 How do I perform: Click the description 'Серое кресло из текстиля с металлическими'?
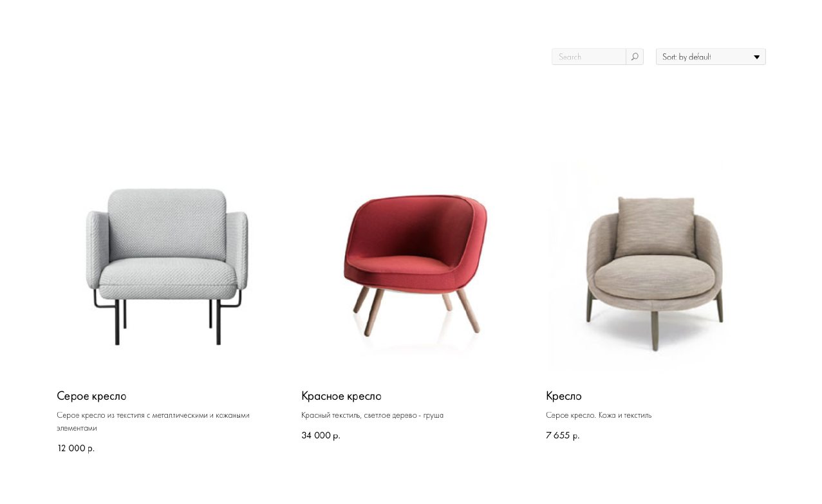153,415
